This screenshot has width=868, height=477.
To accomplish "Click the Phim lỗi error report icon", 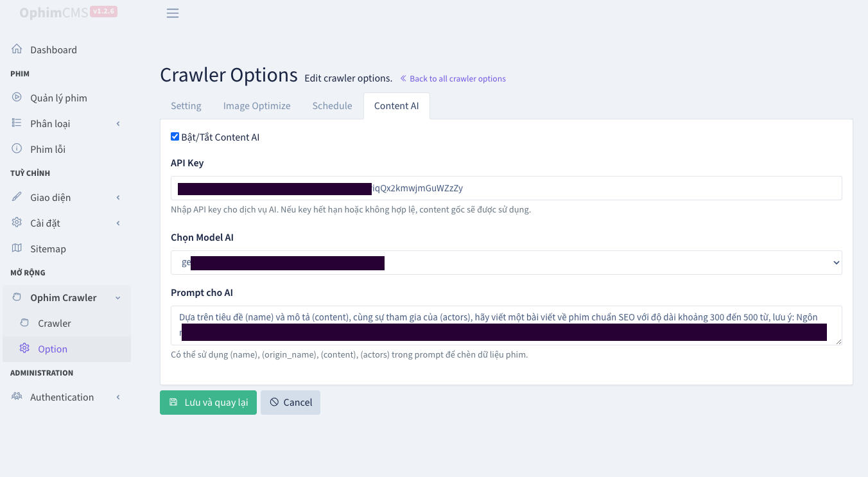I will pos(17,148).
